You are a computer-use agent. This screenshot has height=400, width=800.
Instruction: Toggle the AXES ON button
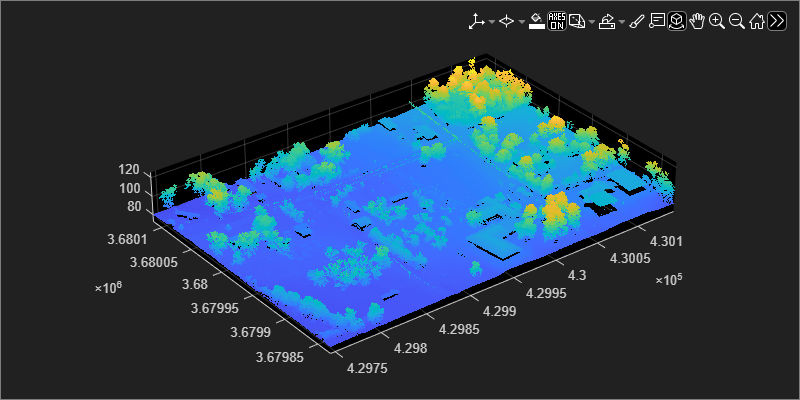[x=557, y=21]
